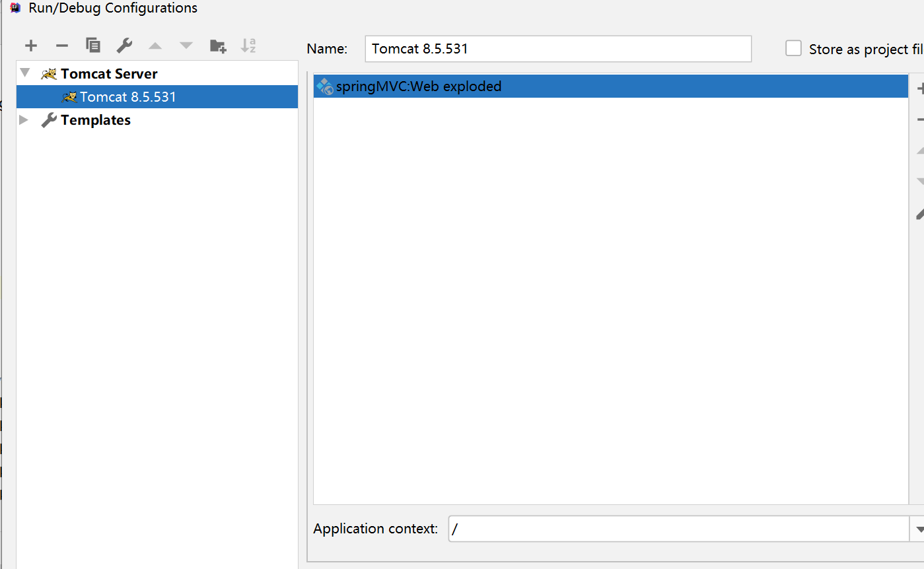Open the Application context dropdown
The image size is (924, 569).
tap(918, 529)
